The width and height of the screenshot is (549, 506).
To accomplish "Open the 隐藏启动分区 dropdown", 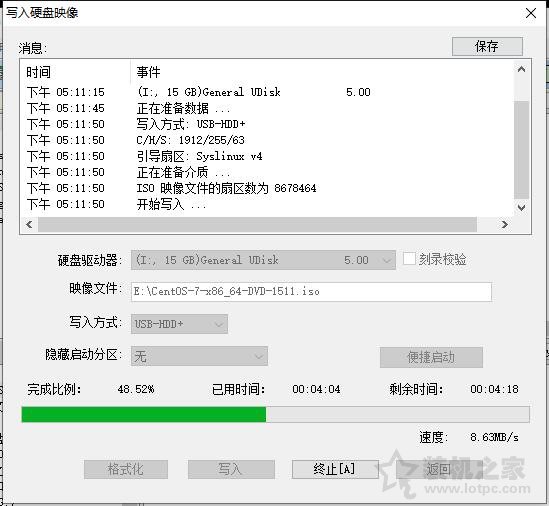I will (199, 356).
